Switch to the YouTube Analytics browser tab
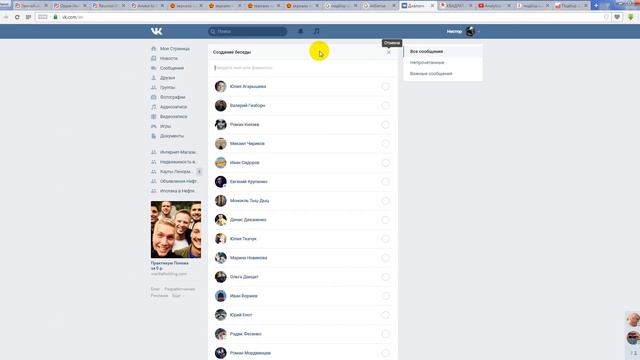Viewport: 640px width, 360px height. tap(495, 6)
